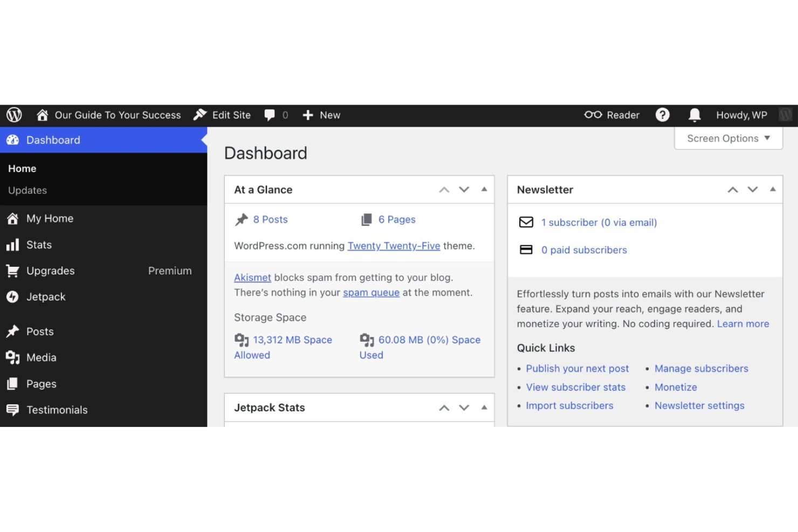Screen dimensions: 798x532
Task: Click Publish your next post
Action: (577, 368)
